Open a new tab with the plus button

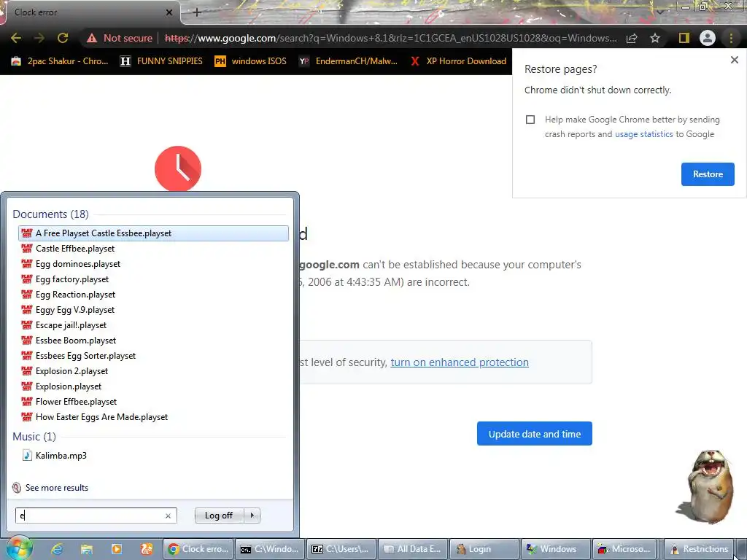coord(197,12)
